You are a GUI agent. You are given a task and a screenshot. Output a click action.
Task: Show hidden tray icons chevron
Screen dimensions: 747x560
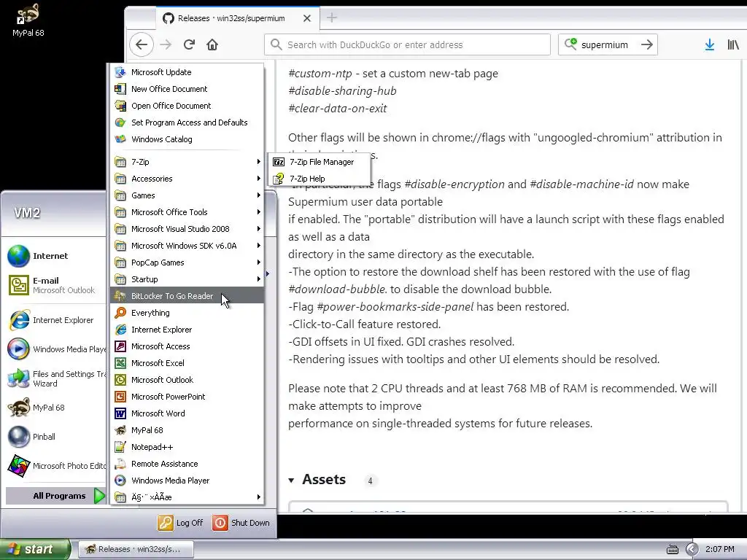pyautogui.click(x=692, y=550)
